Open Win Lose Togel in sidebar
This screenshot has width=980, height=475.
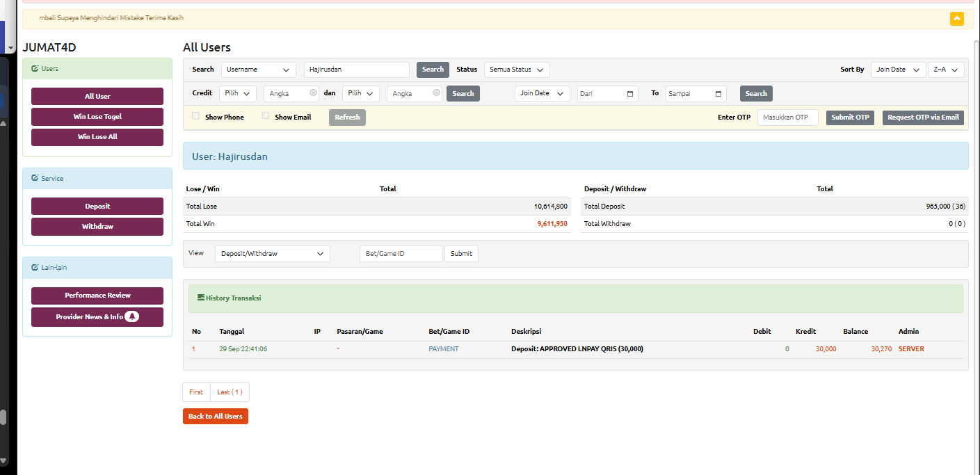click(x=97, y=117)
